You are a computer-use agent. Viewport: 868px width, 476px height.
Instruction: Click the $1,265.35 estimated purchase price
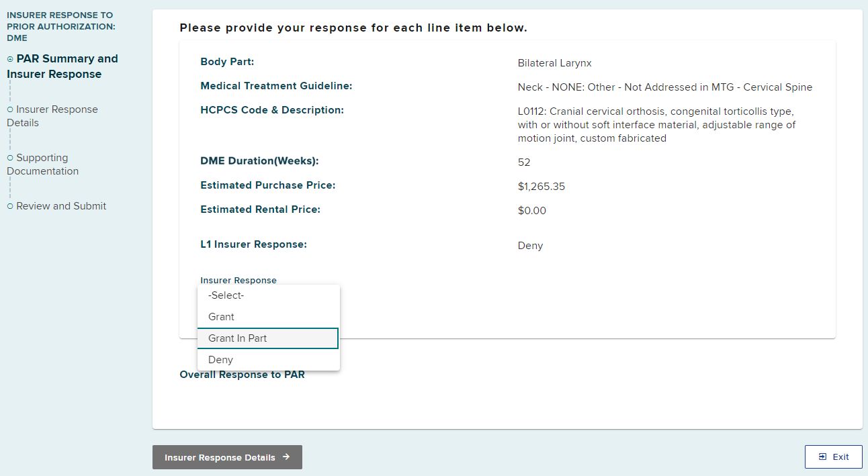click(541, 187)
